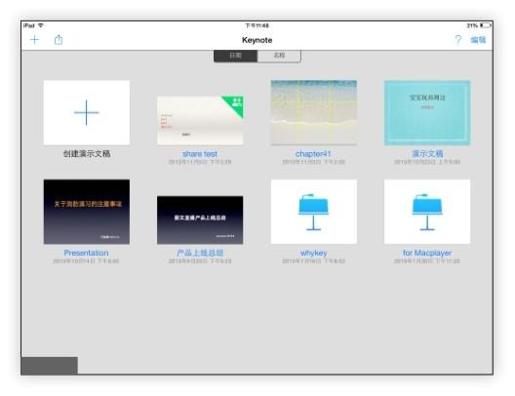Click the date under Presentation
The width and height of the screenshot is (515, 396).
click(86, 261)
